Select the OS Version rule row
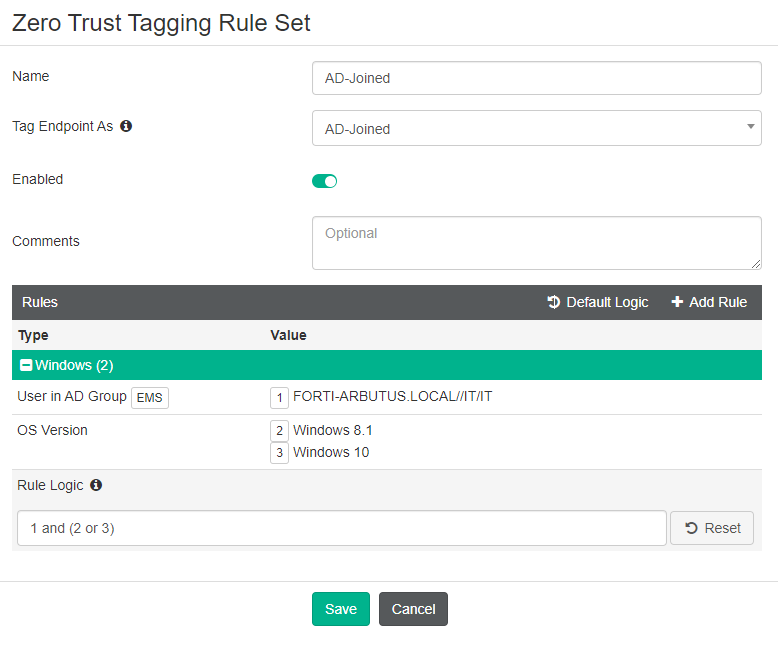This screenshot has width=778, height=657. click(52, 431)
